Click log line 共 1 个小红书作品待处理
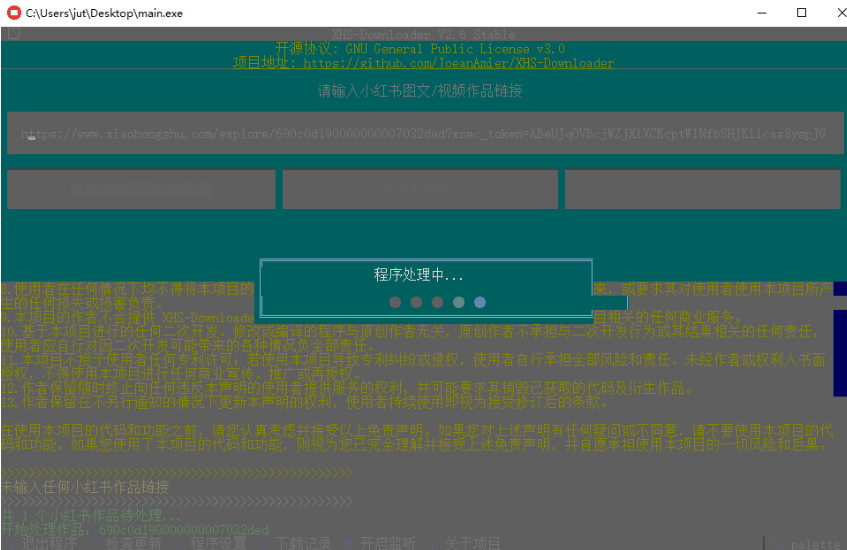Image resolution: width=847 pixels, height=550 pixels. click(x=91, y=515)
